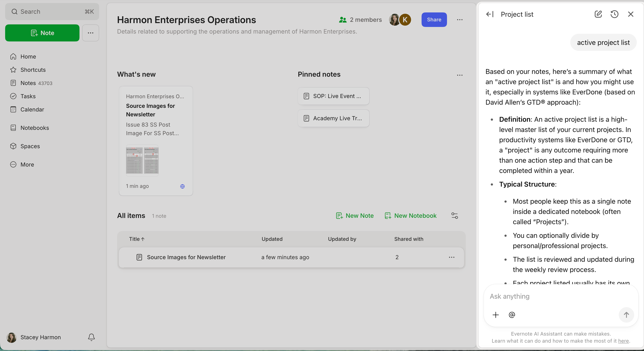Screen dimensions: 644x351
Task: Open chat history clock icon
Action: point(614,14)
